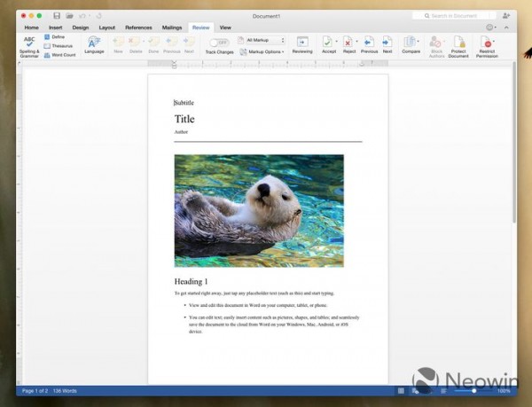Open the Restrict Permission dropdown arrow
This screenshot has height=407, width=532.
coord(494,42)
